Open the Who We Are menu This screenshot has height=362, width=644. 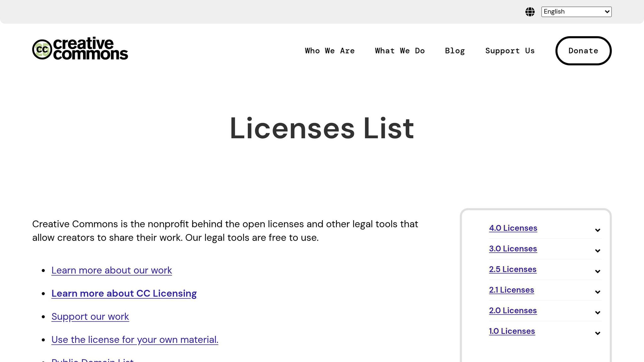330,51
